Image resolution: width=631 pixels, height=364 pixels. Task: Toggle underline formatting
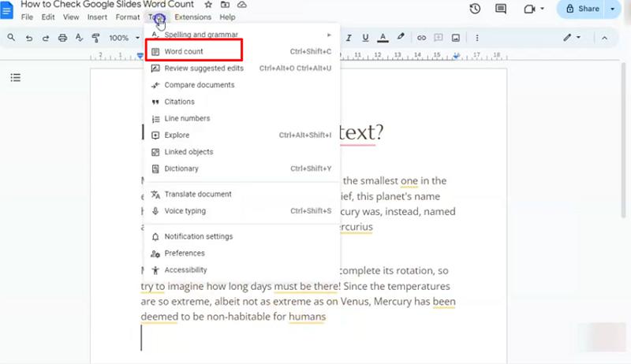[x=365, y=38]
